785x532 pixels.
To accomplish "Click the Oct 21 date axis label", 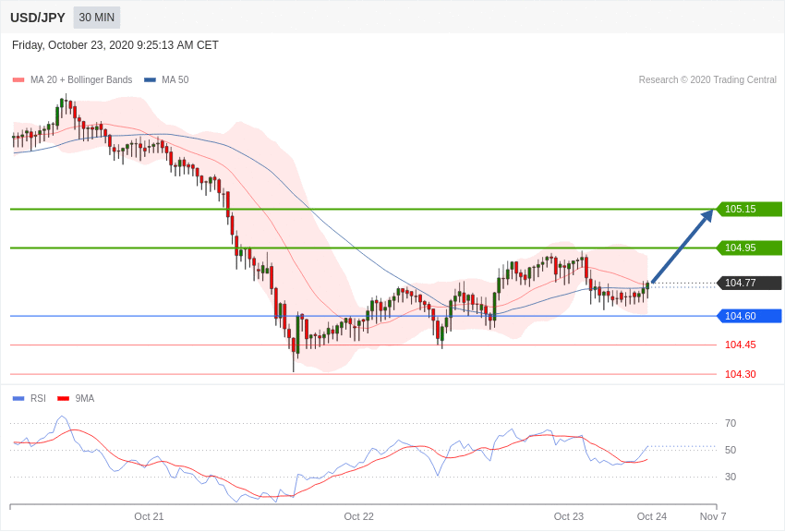I will coord(149,516).
